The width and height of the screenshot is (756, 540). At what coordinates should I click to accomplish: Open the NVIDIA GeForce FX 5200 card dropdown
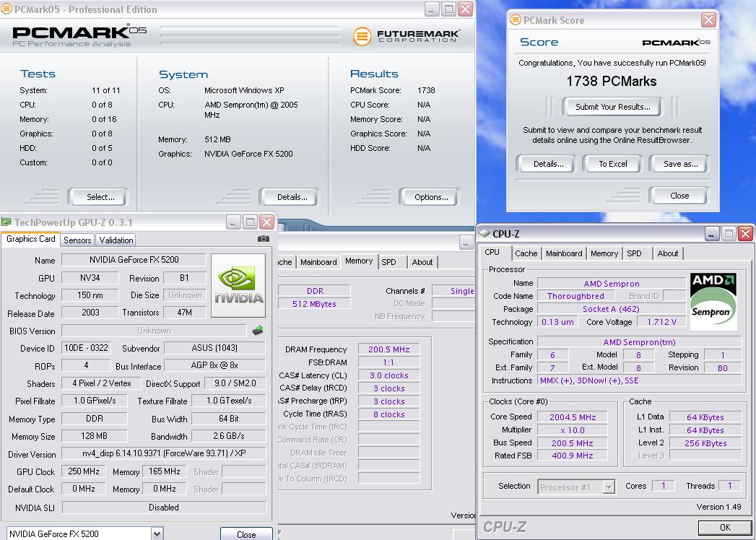click(x=157, y=534)
